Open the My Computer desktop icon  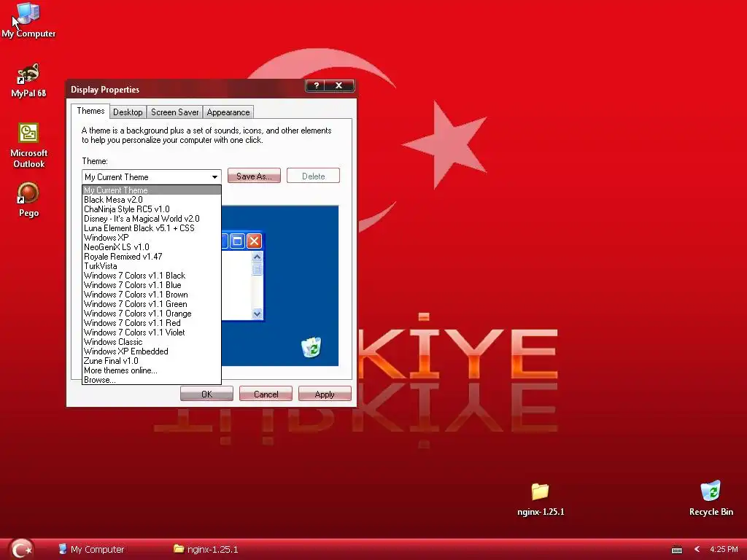(28, 20)
